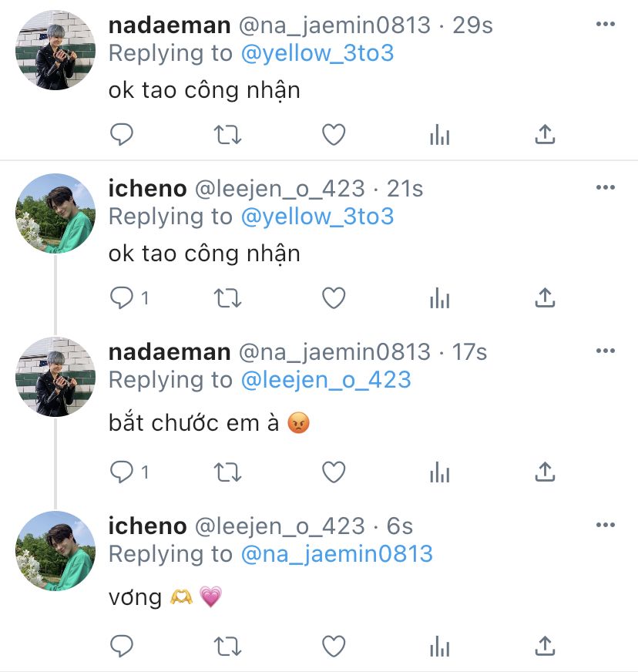Screen dimensions: 638x672
Task: Reply to icheno's tweet with 1 reply
Action: pos(122,297)
